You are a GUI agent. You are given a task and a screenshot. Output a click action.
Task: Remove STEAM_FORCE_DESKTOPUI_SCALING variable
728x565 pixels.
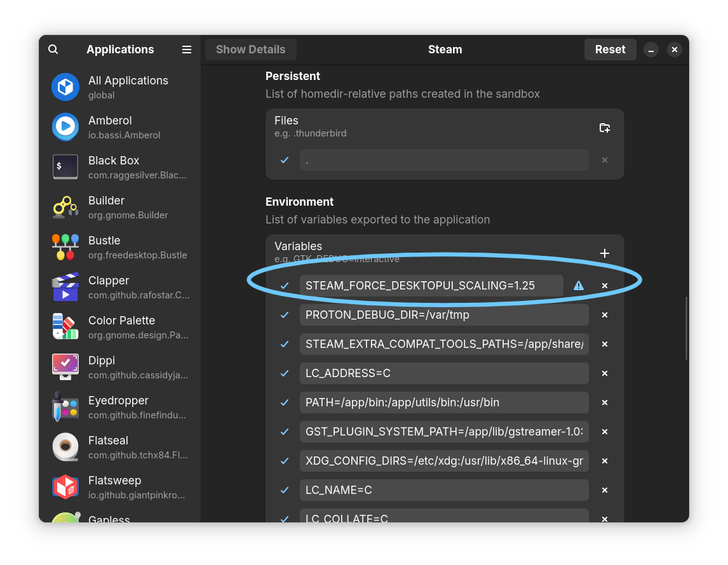(605, 286)
